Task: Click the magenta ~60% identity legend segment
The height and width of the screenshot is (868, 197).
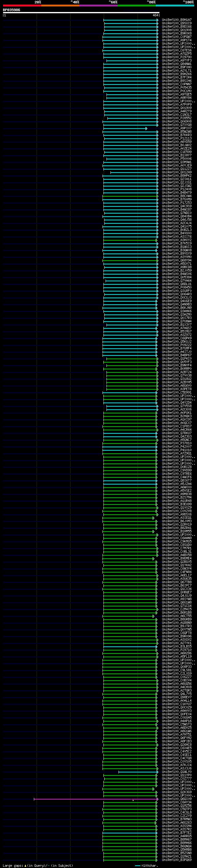Action: click(99, 6)
